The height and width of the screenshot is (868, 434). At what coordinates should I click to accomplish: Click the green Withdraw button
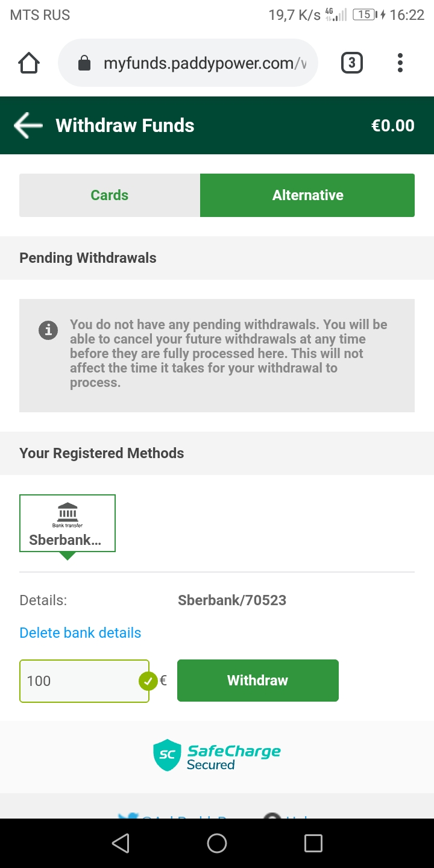click(x=258, y=681)
